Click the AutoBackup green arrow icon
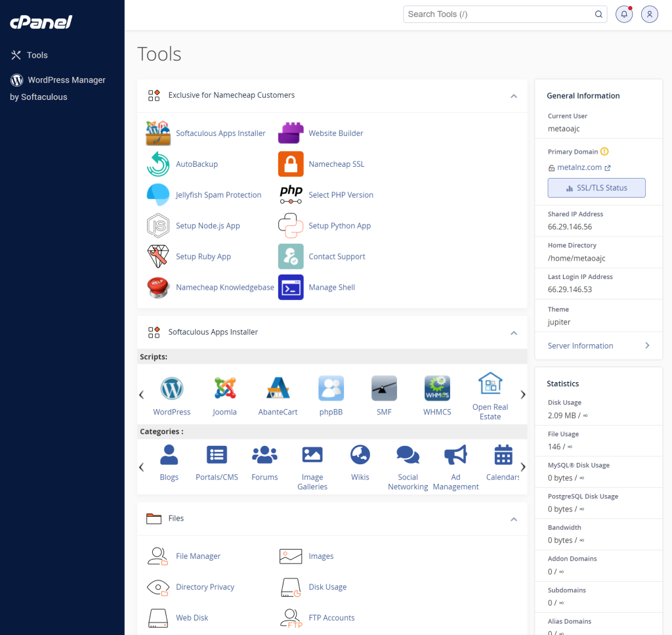Viewport: 672px width, 635px height. pos(158,164)
